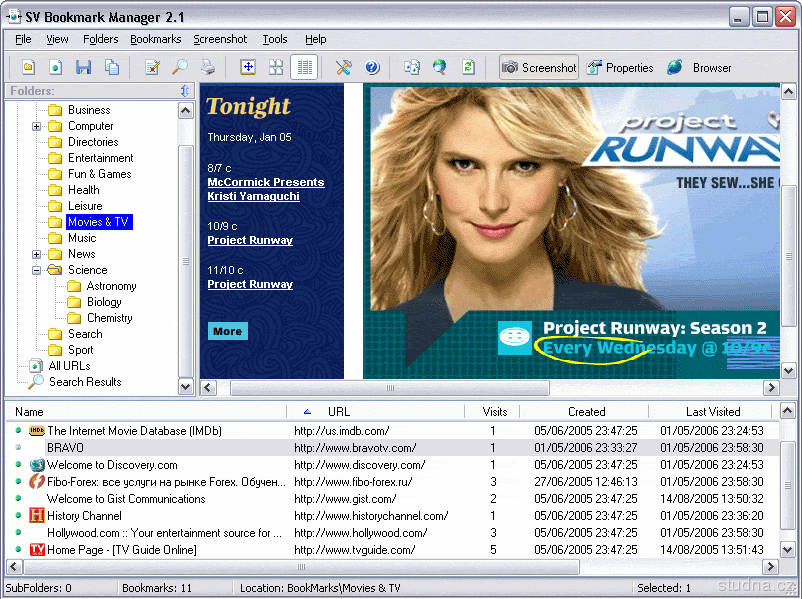Click the Copy documents toolbar icon
Image resolution: width=802 pixels, height=599 pixels.
[x=112, y=68]
